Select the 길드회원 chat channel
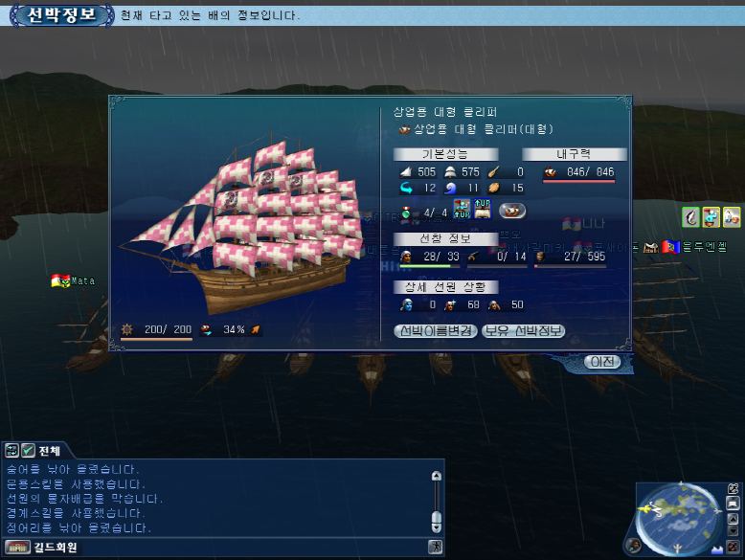This screenshot has width=745, height=560. pos(56,548)
